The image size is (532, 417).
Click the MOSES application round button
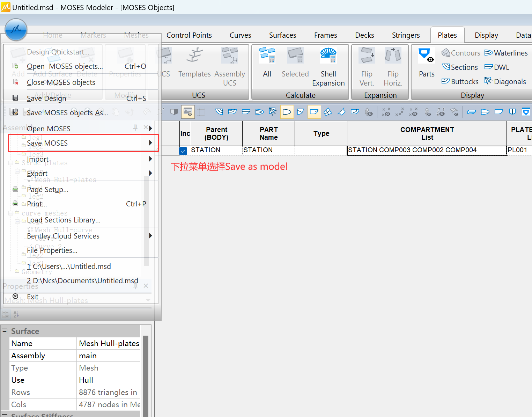point(16,30)
